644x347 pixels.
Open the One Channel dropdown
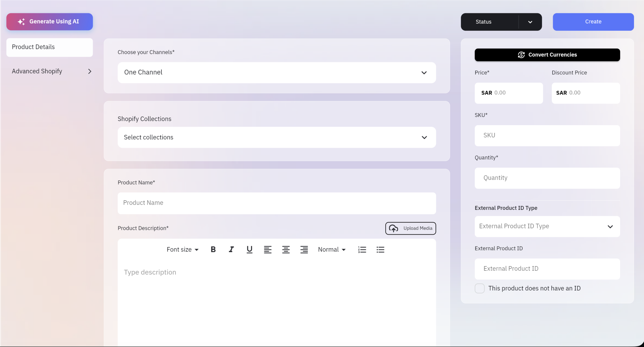coord(276,73)
